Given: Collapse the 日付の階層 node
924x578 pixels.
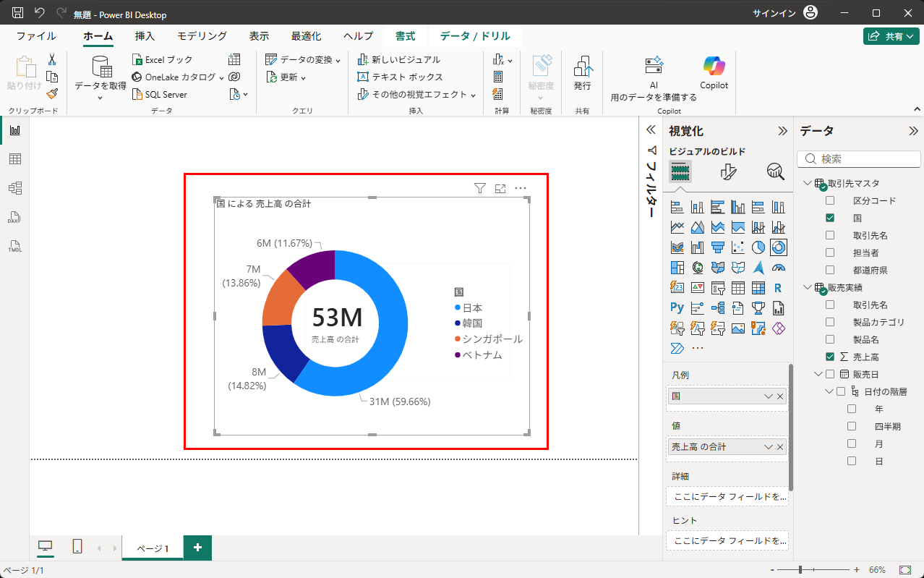Looking at the screenshot, I should coord(829,391).
